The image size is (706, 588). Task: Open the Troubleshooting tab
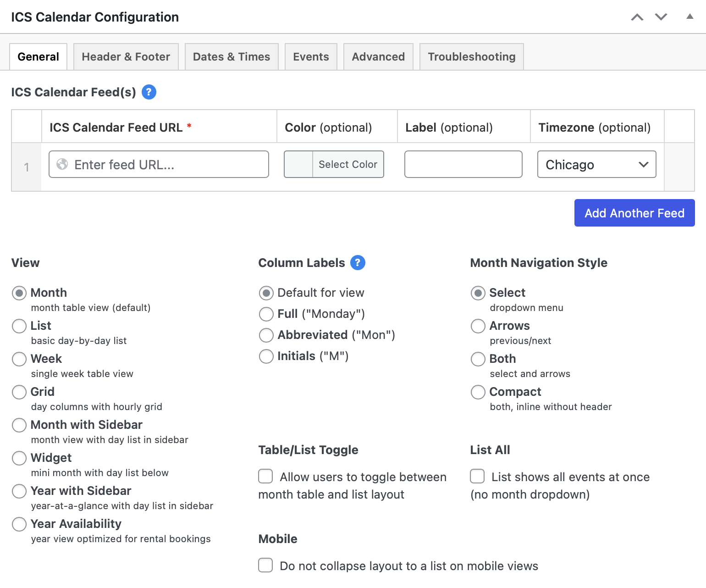tap(471, 57)
